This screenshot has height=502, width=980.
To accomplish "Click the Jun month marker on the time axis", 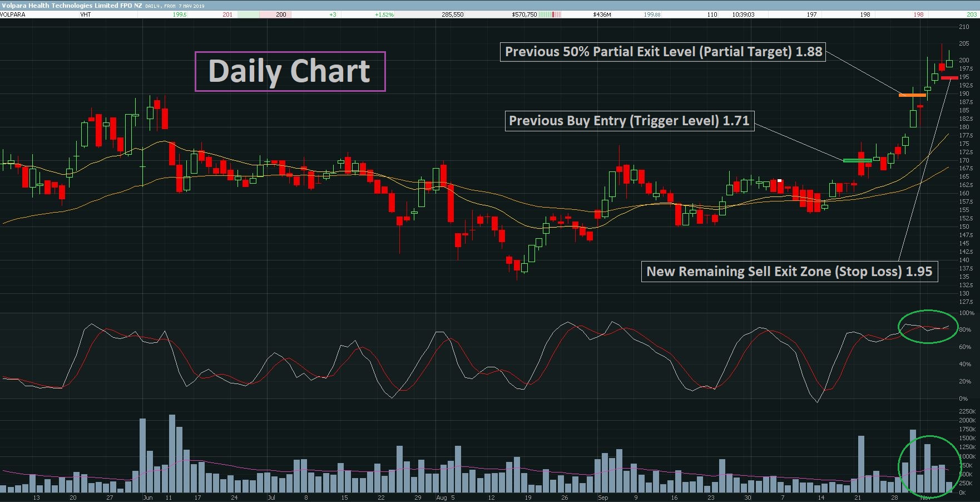I will tap(147, 498).
